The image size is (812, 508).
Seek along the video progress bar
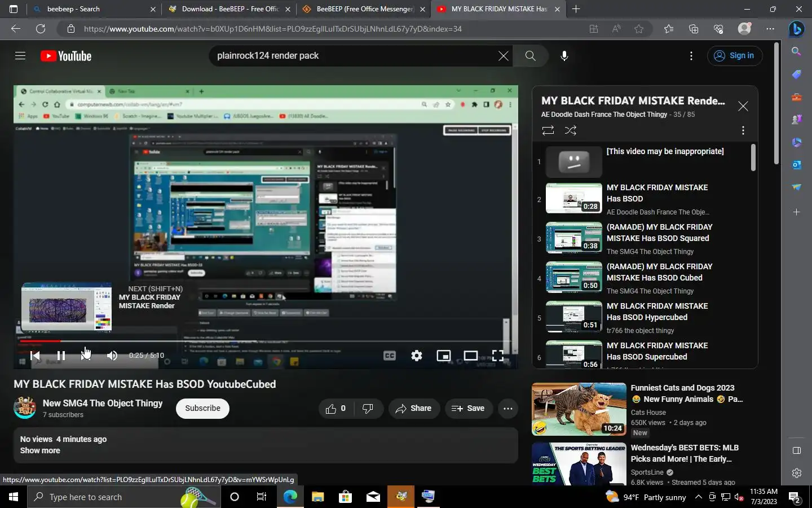pos(266,341)
